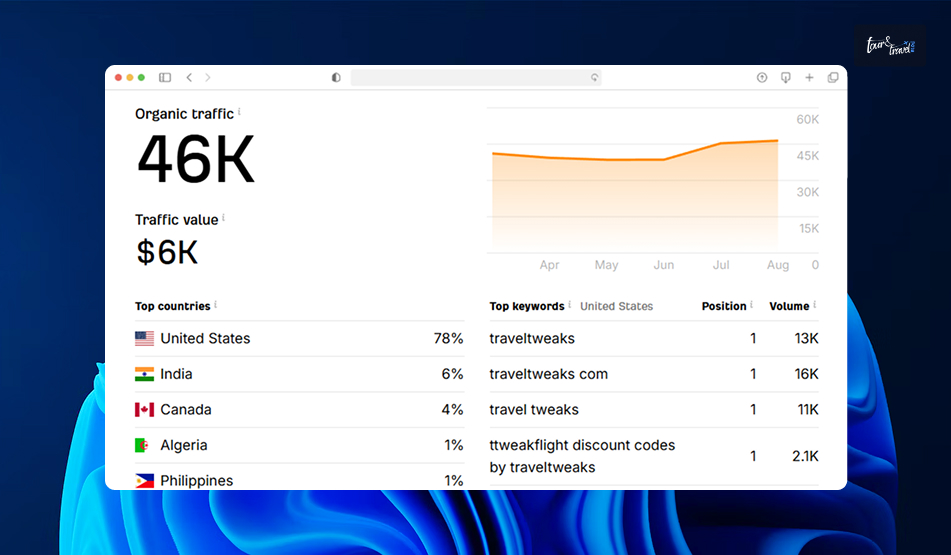Click United States country row name

coord(205,338)
